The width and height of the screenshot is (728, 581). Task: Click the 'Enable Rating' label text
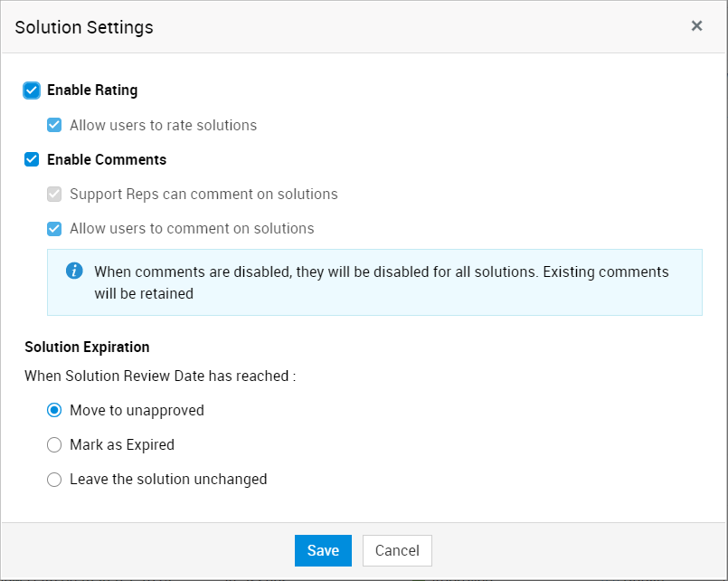[92, 90]
